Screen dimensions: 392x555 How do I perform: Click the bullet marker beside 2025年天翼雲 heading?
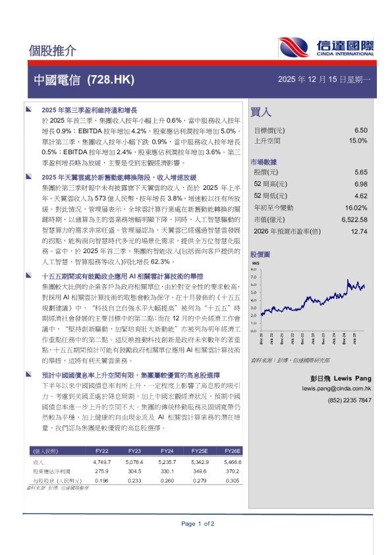coord(28,176)
